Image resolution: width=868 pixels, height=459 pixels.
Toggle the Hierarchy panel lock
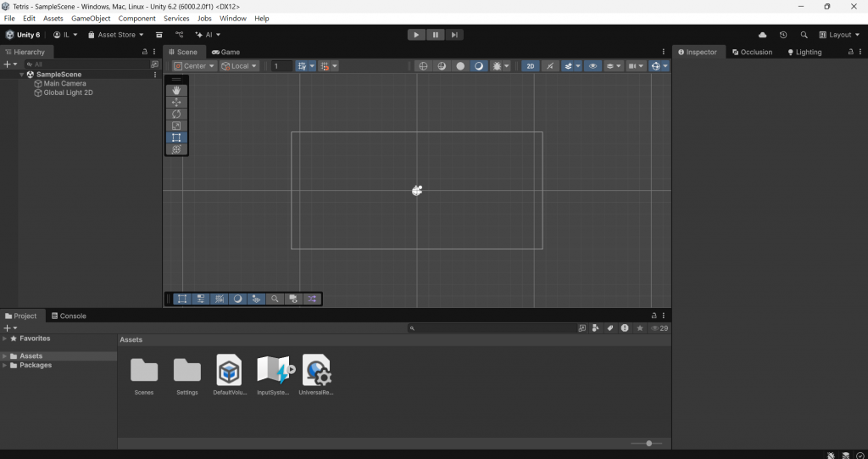(145, 52)
